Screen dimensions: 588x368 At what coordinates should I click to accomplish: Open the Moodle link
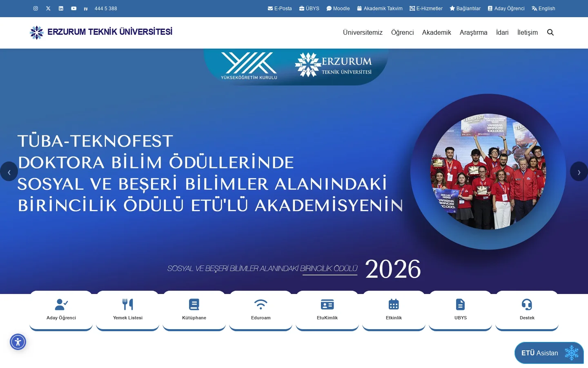pos(338,9)
